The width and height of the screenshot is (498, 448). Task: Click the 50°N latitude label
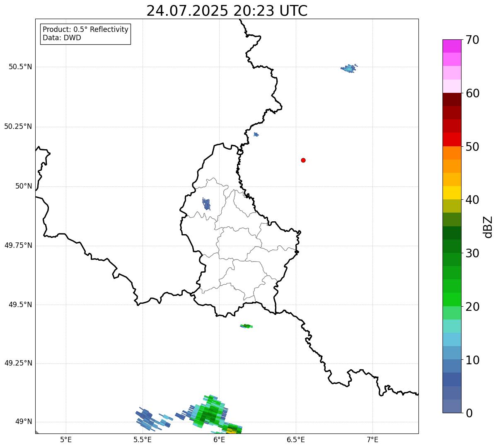pos(24,186)
